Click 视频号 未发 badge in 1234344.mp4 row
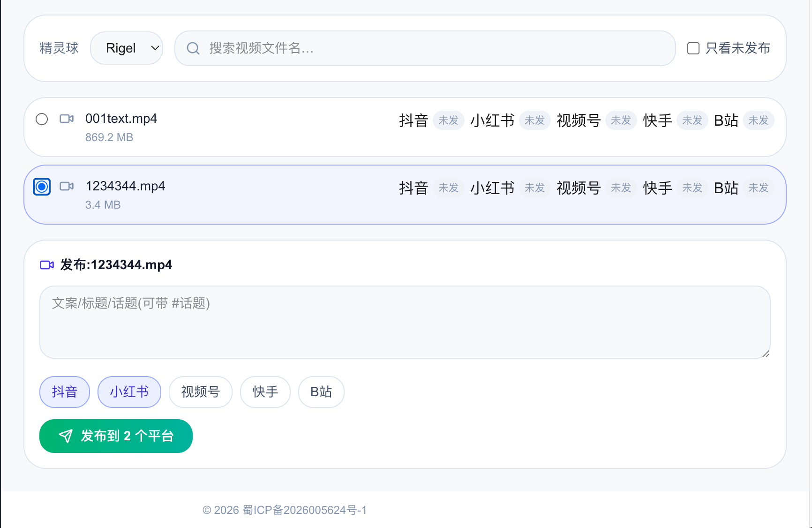This screenshot has width=812, height=528. (x=621, y=188)
